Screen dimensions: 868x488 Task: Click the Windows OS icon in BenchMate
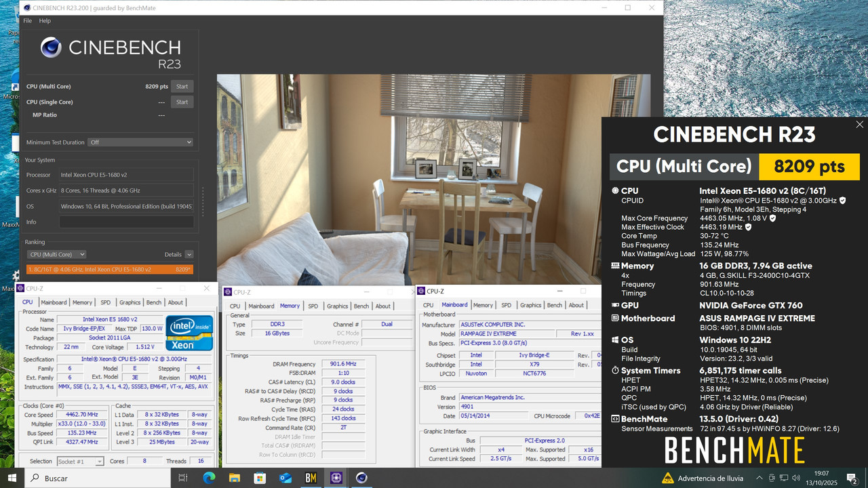[615, 340]
